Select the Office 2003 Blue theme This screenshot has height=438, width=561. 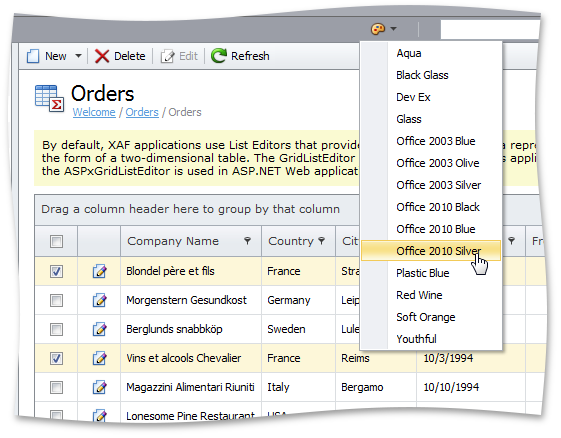431,141
